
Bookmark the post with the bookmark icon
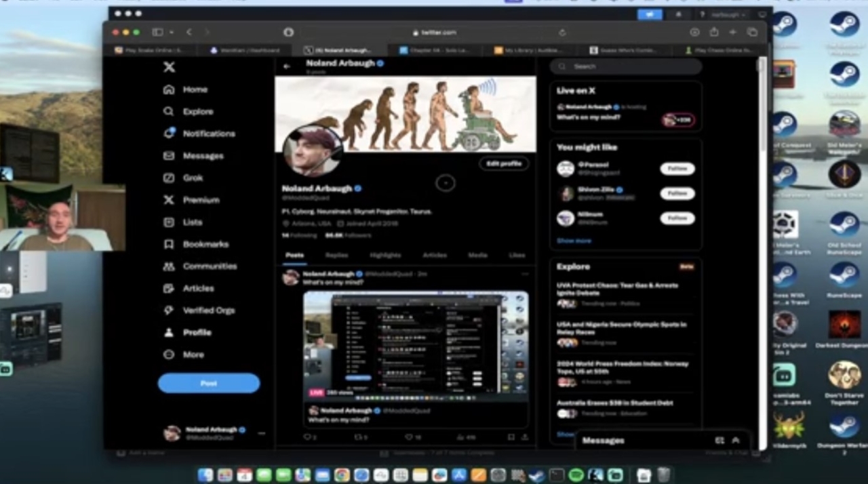click(x=511, y=438)
